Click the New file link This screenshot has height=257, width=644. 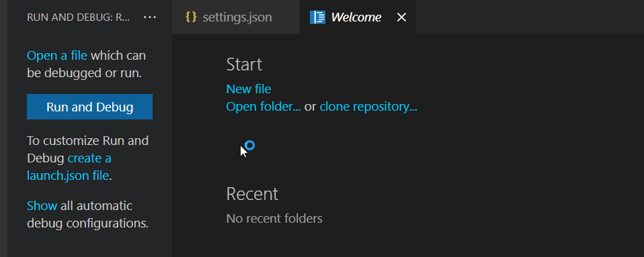[249, 89]
